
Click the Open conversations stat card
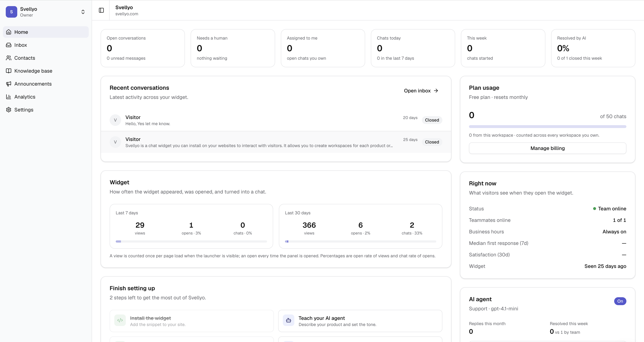point(143,48)
